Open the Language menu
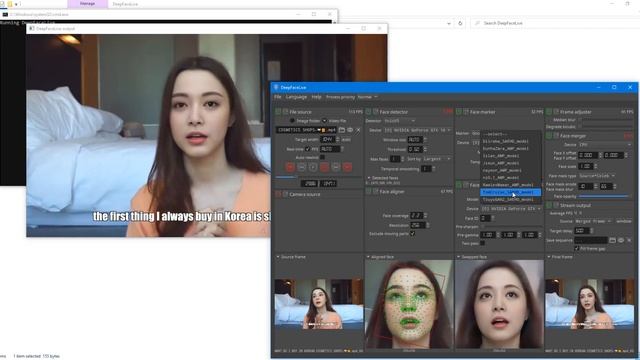 [x=296, y=97]
